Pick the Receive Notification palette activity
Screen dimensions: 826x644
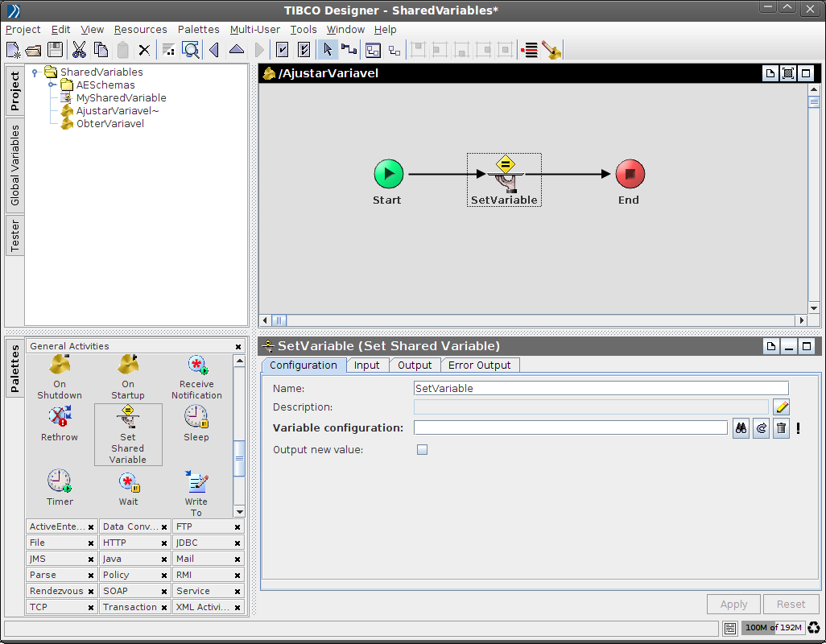point(196,377)
